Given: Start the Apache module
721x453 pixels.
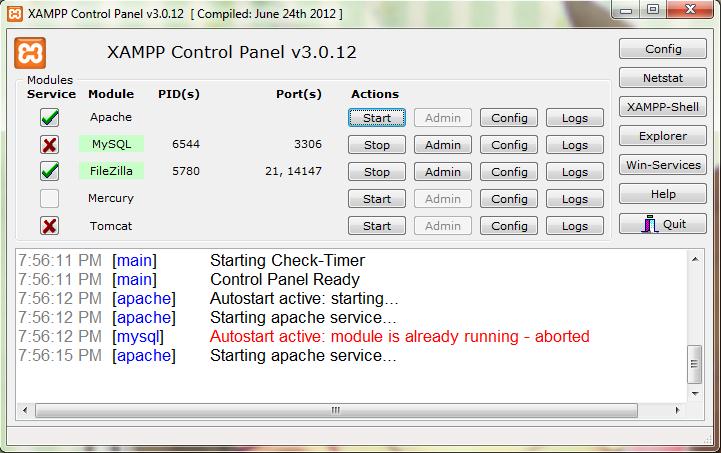Looking at the screenshot, I should click(x=377, y=118).
